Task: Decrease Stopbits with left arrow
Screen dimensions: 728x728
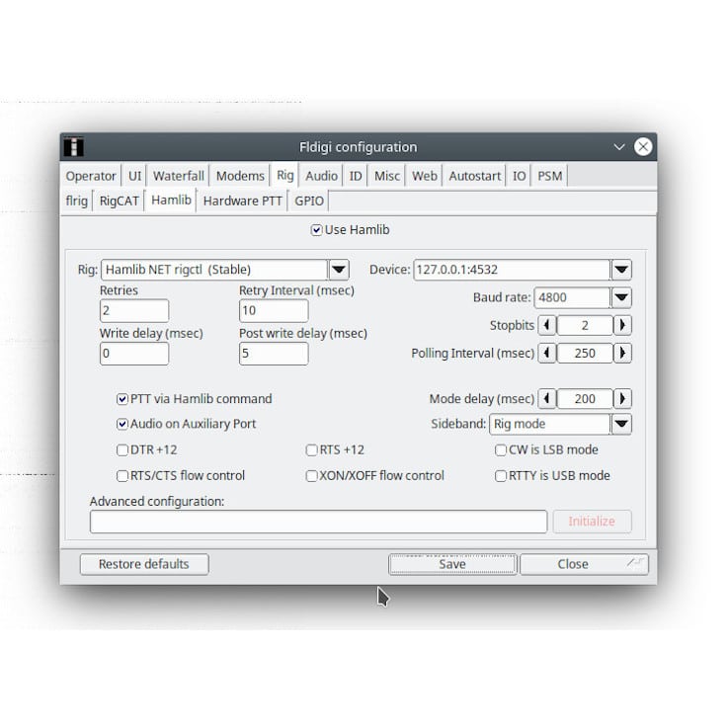Action: coord(547,325)
